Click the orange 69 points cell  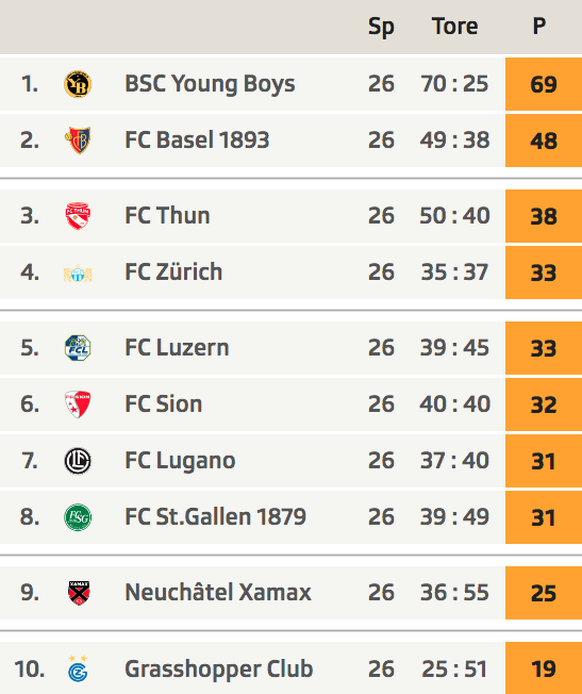pos(543,84)
